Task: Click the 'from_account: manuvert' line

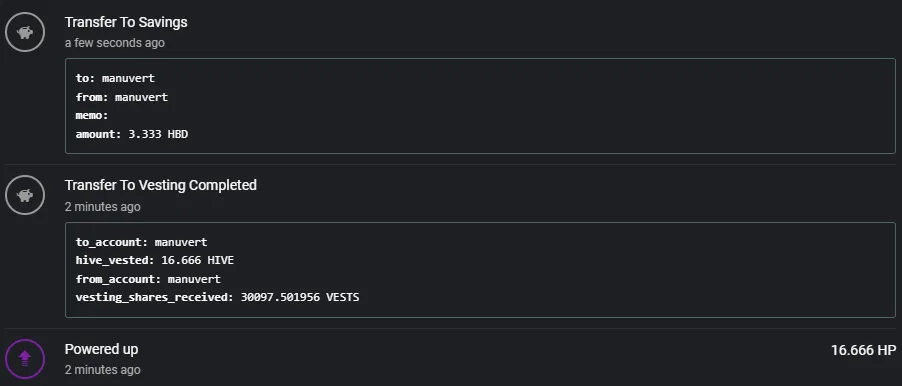Action: coord(148,280)
